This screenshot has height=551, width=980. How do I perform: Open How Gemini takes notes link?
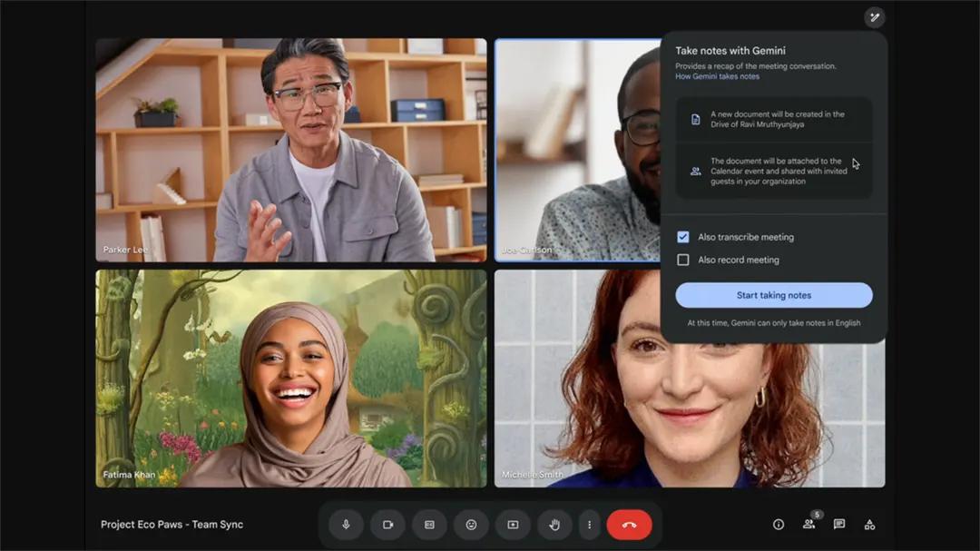point(717,76)
